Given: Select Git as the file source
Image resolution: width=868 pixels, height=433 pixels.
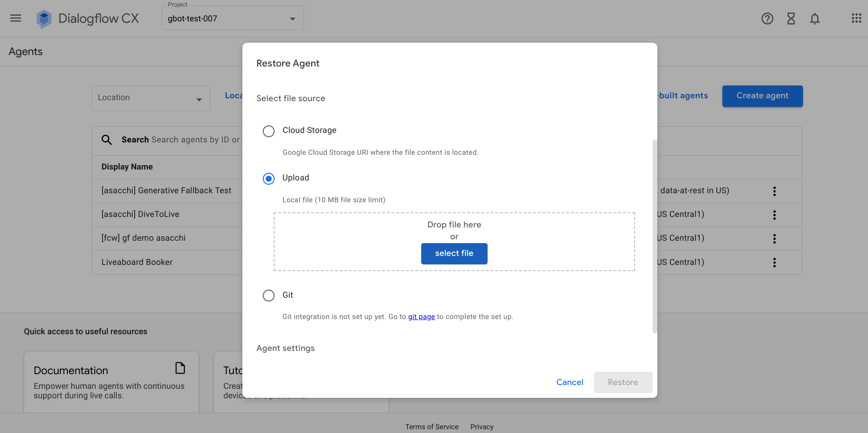Looking at the screenshot, I should (x=269, y=295).
